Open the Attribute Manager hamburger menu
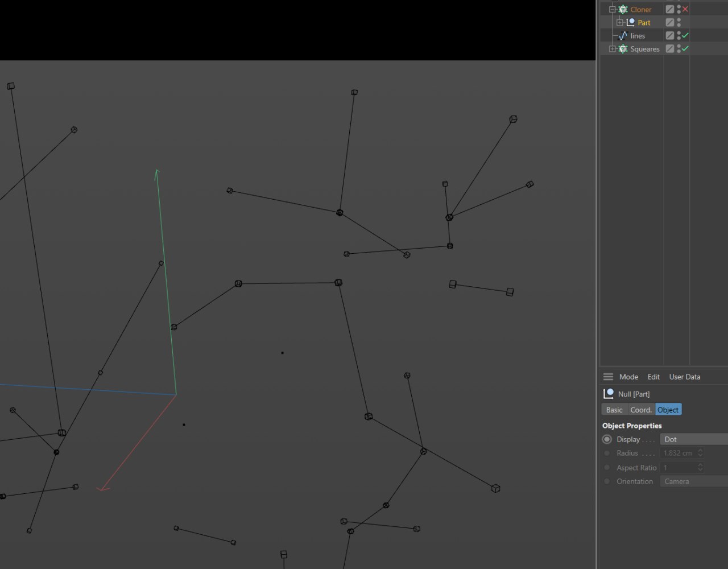This screenshot has width=728, height=569. click(608, 377)
